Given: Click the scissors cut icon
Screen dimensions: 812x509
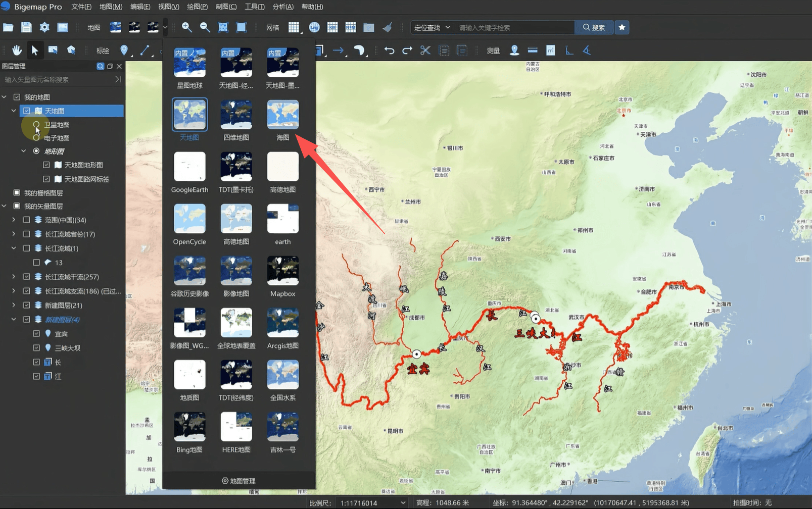Looking at the screenshot, I should (x=425, y=50).
